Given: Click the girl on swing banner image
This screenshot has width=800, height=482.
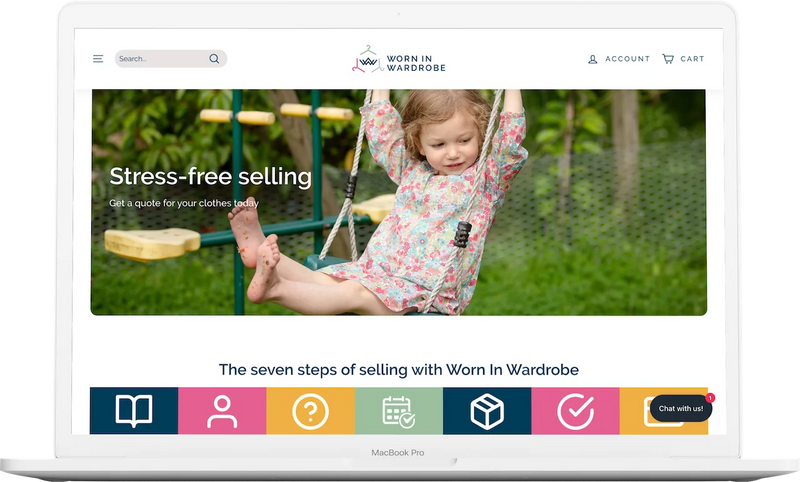Looking at the screenshot, I should point(398,202).
